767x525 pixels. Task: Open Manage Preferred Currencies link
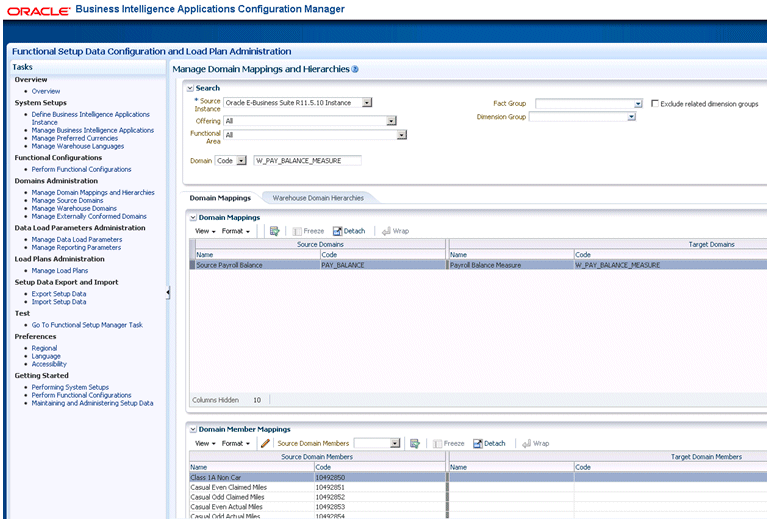coord(75,138)
